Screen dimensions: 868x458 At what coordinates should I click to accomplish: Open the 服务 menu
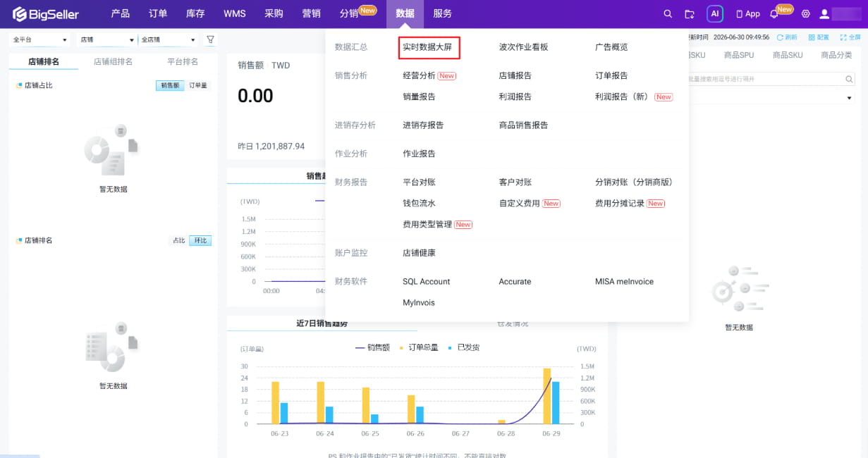point(443,14)
